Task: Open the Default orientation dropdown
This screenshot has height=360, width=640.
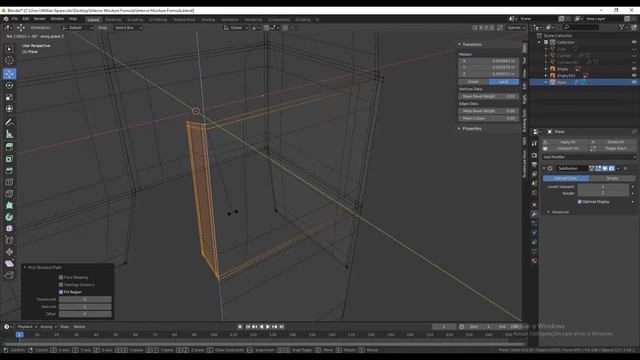Action: (78, 27)
